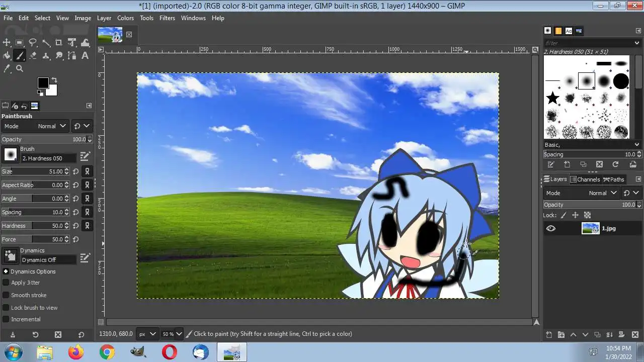Select the Move tool
Screen dimensions: 644x362
(x=7, y=43)
